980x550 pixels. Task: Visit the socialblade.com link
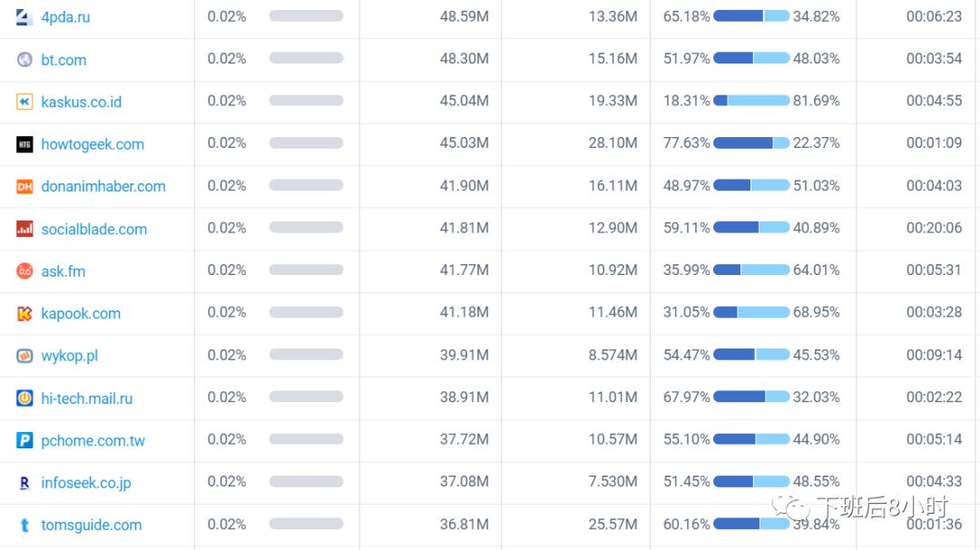pos(93,229)
